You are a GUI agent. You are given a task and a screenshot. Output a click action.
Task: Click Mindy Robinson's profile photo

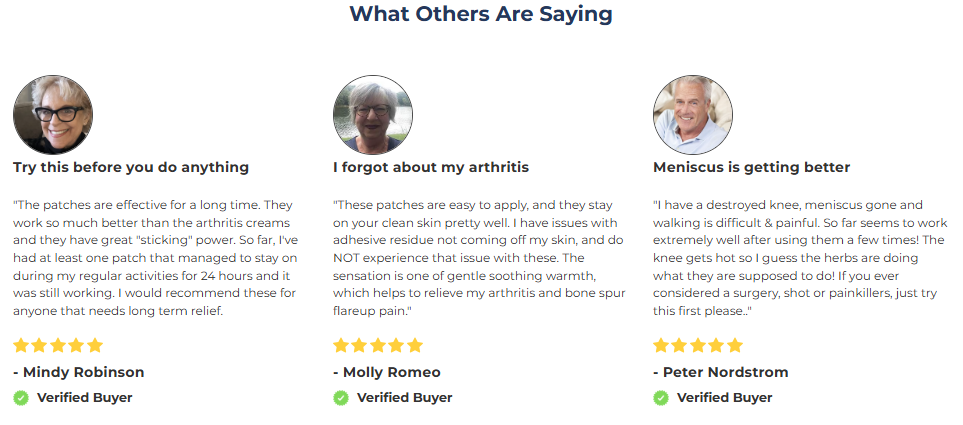[x=53, y=115]
